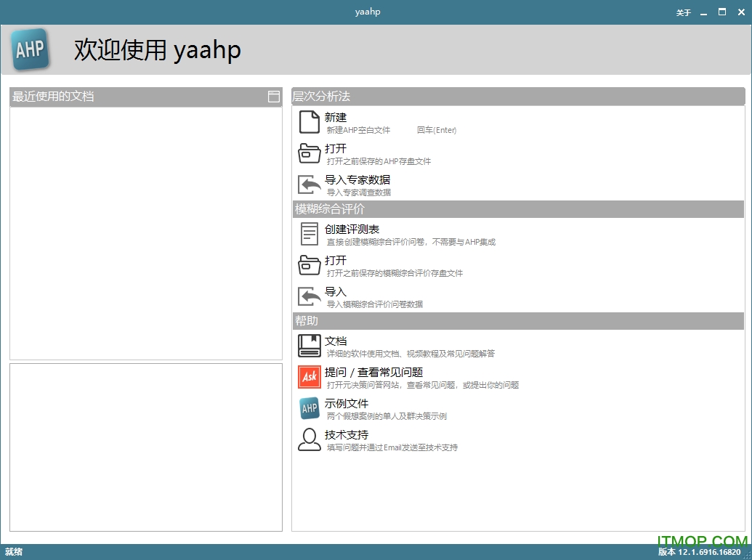Viewport: 752px width, 560px height.
Task: Click the red Ask icon for common questions
Action: coord(309,377)
